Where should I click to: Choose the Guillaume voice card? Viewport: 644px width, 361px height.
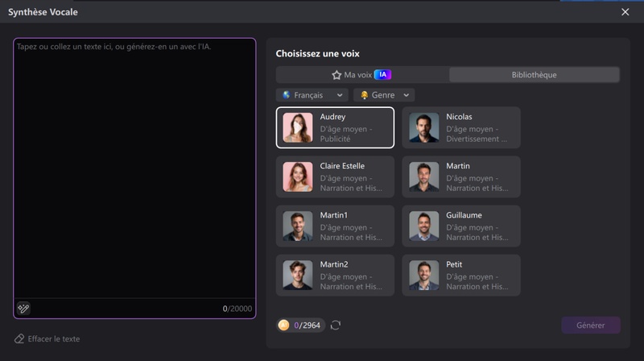click(x=461, y=226)
